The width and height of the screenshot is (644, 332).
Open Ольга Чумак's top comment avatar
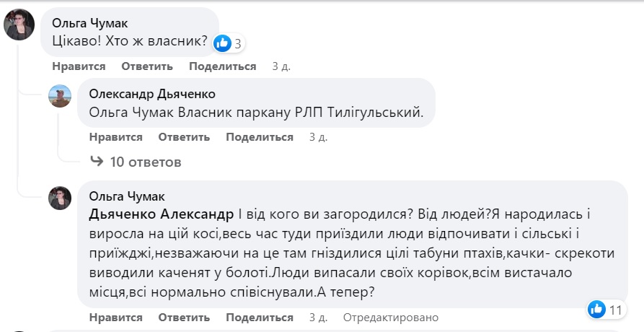click(19, 25)
